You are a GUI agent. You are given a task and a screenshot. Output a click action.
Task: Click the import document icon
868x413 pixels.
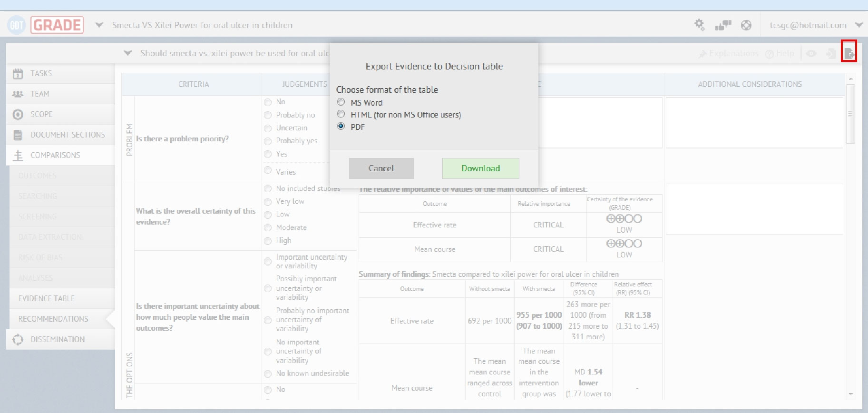pyautogui.click(x=831, y=53)
